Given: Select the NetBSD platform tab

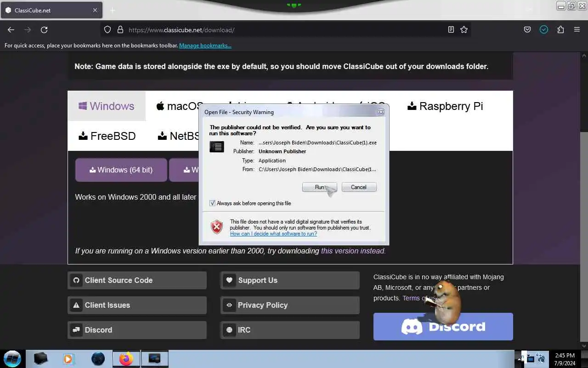Looking at the screenshot, I should click(x=179, y=136).
